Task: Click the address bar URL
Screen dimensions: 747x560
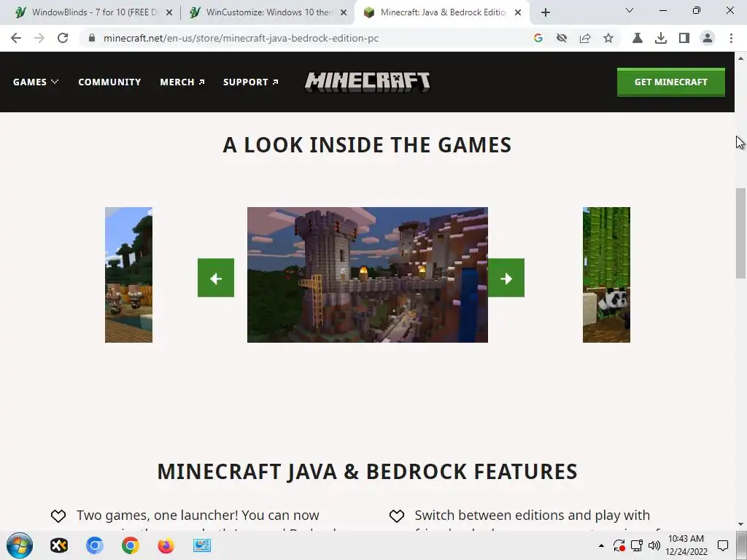Action: click(x=241, y=38)
